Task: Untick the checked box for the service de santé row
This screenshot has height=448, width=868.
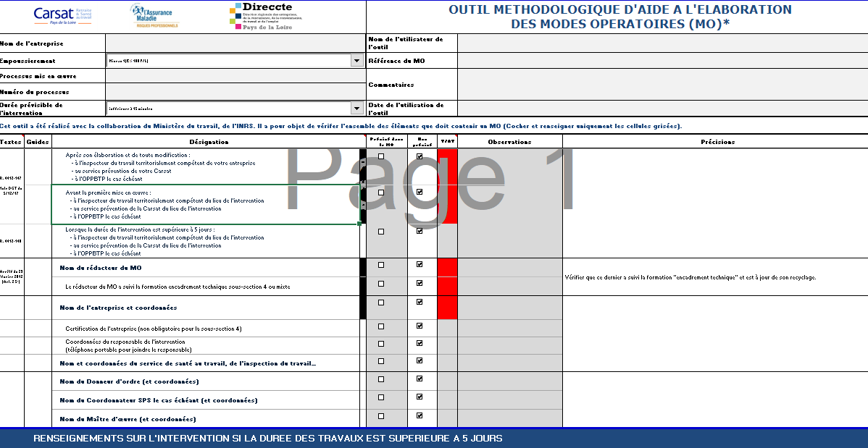Action: point(420,360)
